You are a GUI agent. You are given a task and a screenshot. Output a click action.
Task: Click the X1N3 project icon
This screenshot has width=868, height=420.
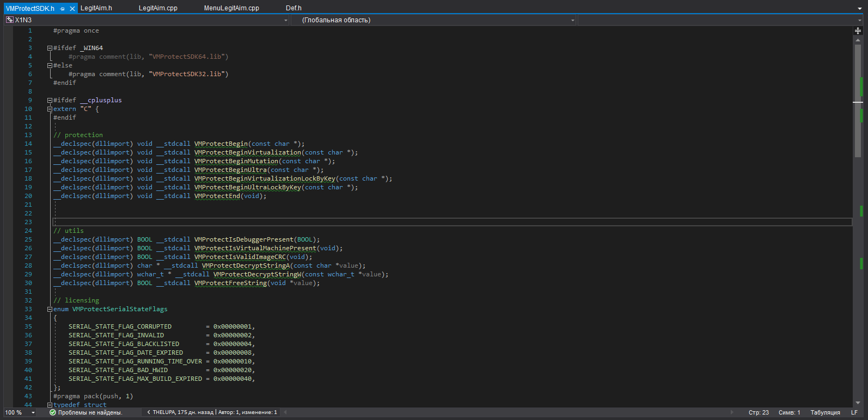9,20
